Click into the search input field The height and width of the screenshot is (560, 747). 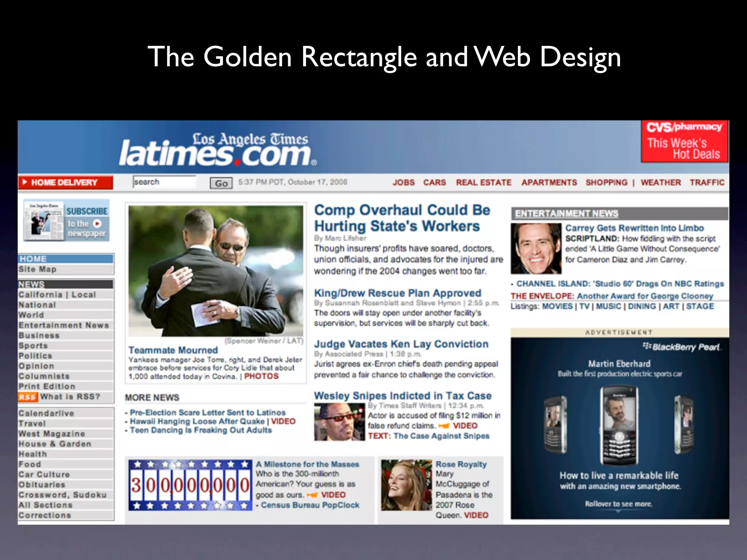(165, 182)
